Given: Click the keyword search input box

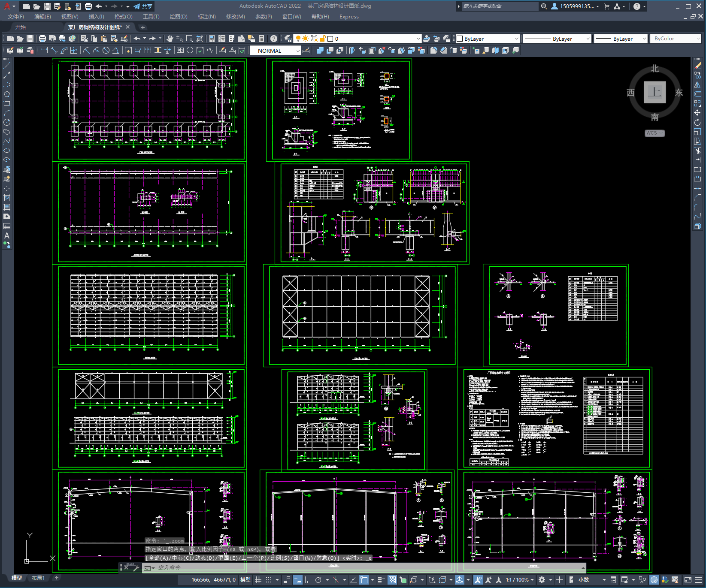Looking at the screenshot, I should coord(500,6).
